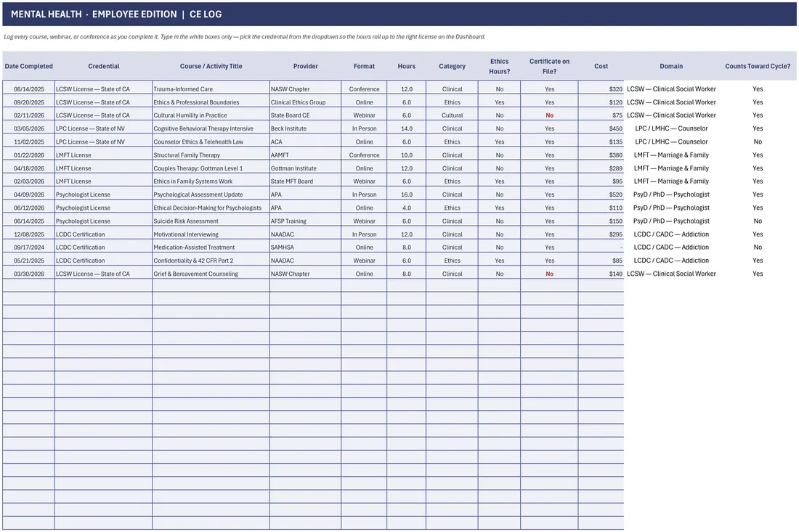Select the $85 cost cell
The height and width of the screenshot is (532, 799).
pos(601,260)
